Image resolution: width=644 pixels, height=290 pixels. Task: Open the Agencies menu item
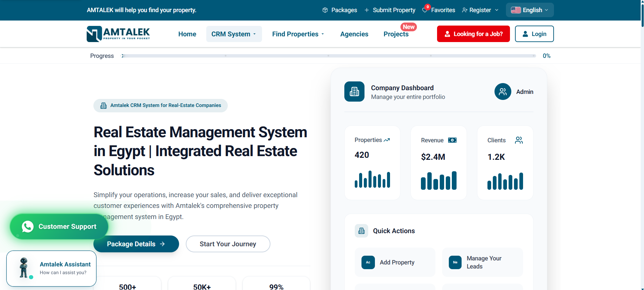click(354, 34)
